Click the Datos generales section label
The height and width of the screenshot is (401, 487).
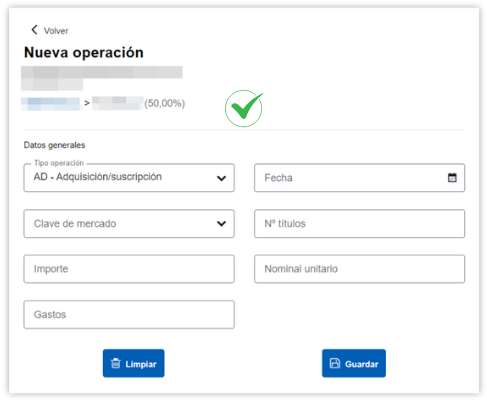point(54,145)
